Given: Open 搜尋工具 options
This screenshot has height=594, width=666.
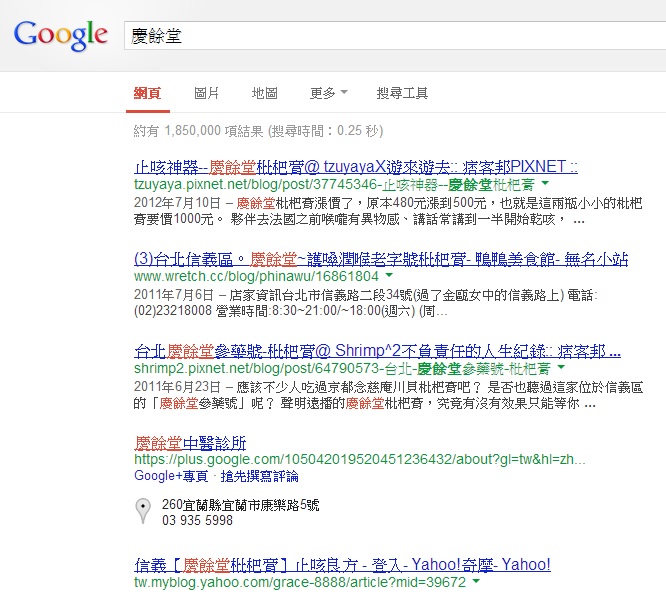Looking at the screenshot, I should pos(402,93).
